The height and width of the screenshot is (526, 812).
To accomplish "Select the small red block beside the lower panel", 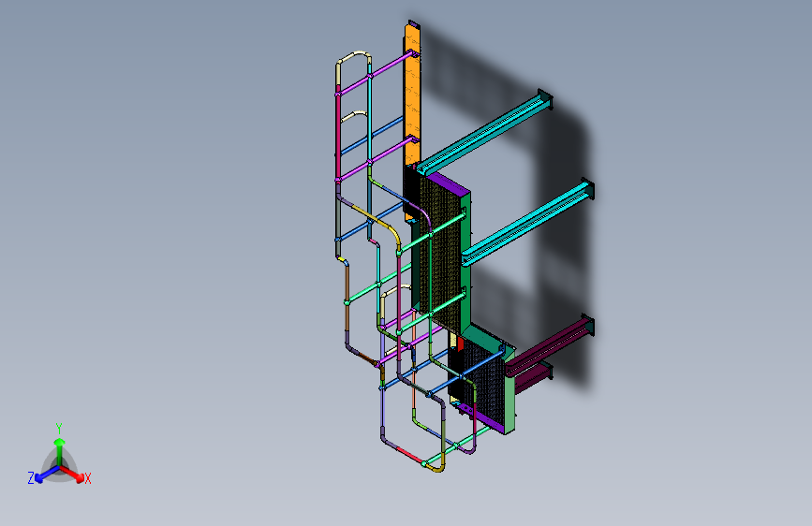I will [460, 343].
